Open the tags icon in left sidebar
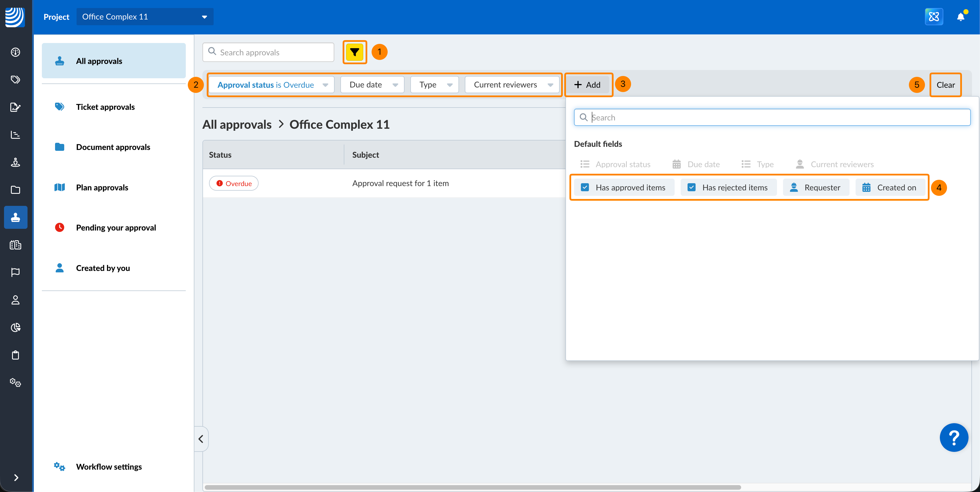Image resolution: width=980 pixels, height=492 pixels. pyautogui.click(x=15, y=79)
